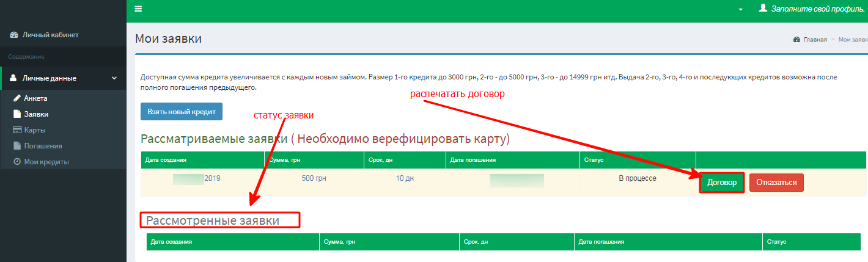Click the user icon beside Личные данные
868x262 pixels.
point(13,78)
